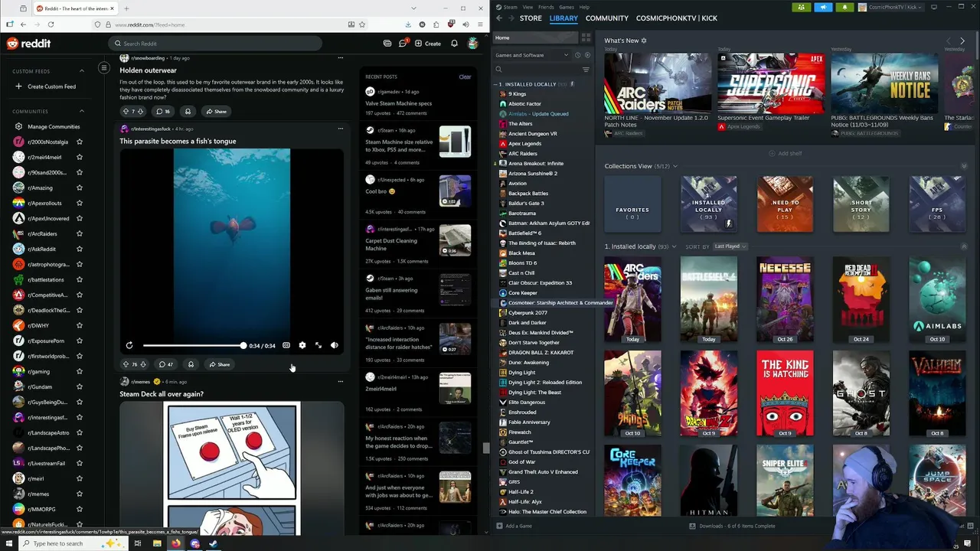Downvote the Holden outerwear post
Screen dimensions: 980x551
click(x=141, y=112)
